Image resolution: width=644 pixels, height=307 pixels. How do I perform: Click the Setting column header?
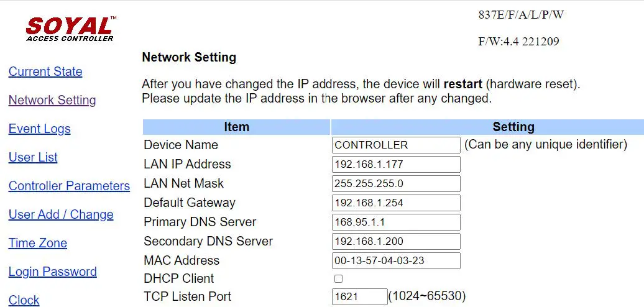tap(513, 127)
